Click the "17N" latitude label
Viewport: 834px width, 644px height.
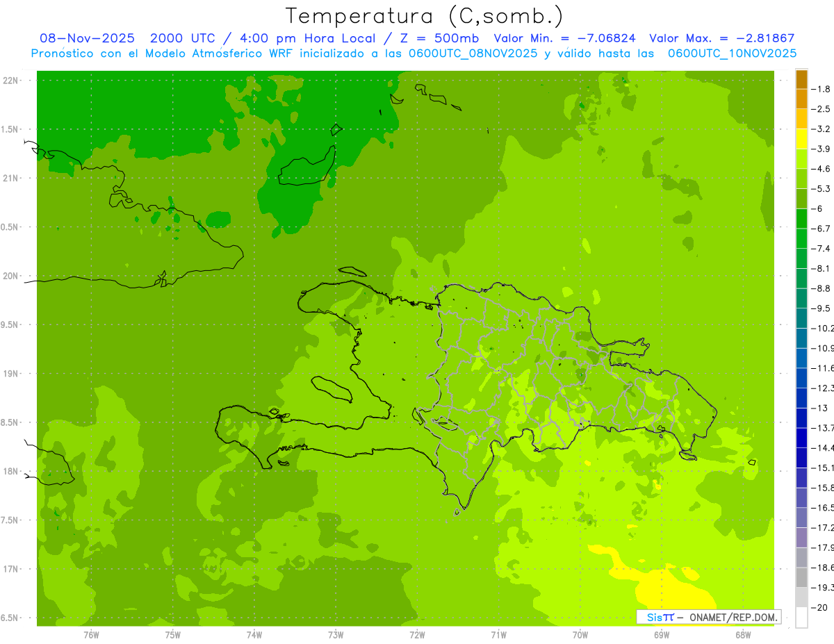[10, 569]
